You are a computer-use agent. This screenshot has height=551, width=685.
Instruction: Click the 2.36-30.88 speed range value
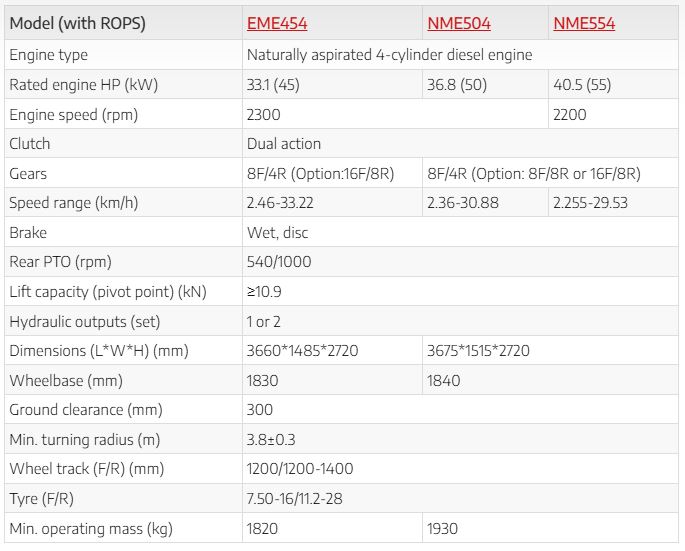(x=469, y=203)
